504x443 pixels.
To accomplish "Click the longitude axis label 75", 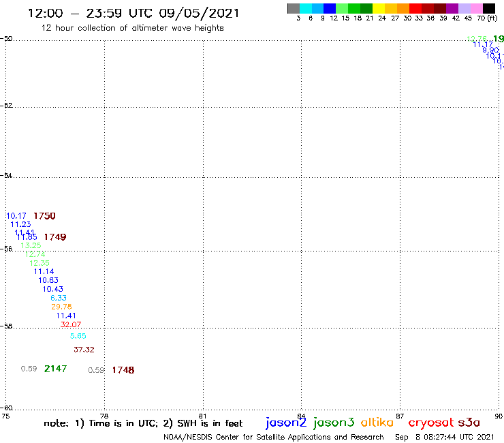I will (5, 416).
